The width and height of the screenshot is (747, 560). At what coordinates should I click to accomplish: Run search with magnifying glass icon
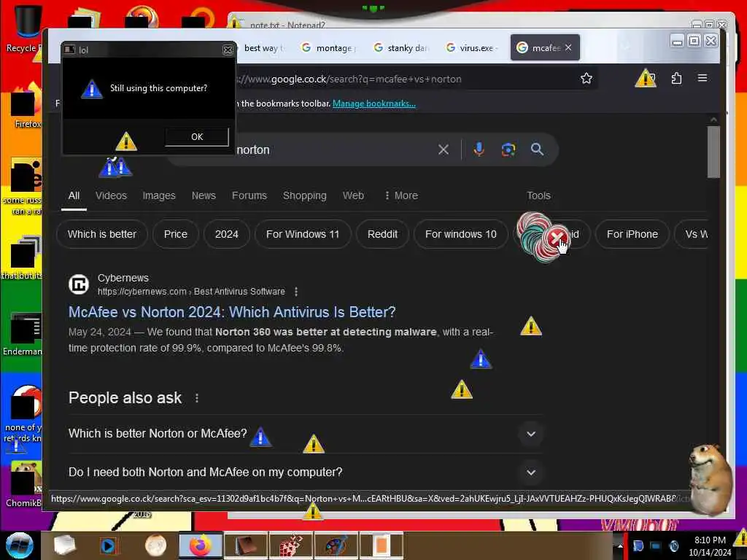pyautogui.click(x=537, y=149)
